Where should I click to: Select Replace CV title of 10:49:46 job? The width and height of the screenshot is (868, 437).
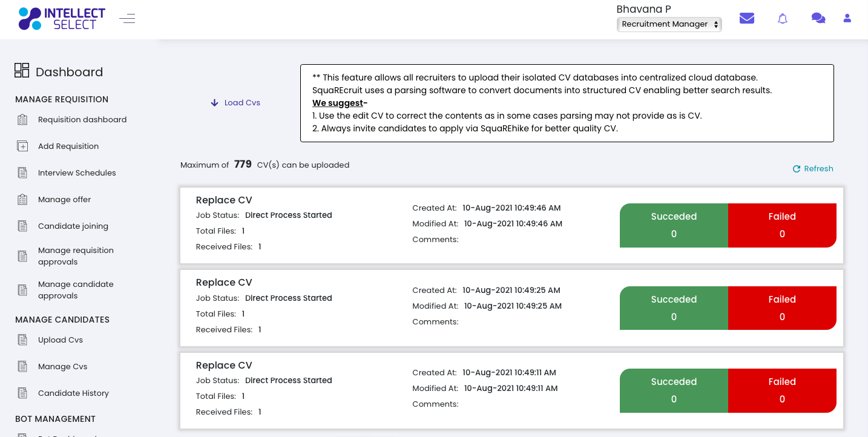click(224, 200)
